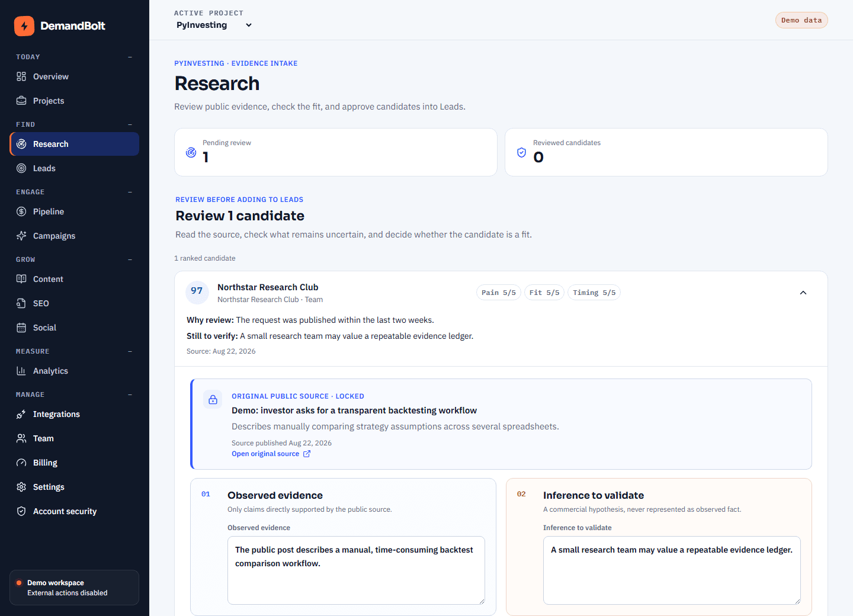Collapse the Northstar Research Club candidate card
Screen dimensions: 853x616
coord(803,293)
